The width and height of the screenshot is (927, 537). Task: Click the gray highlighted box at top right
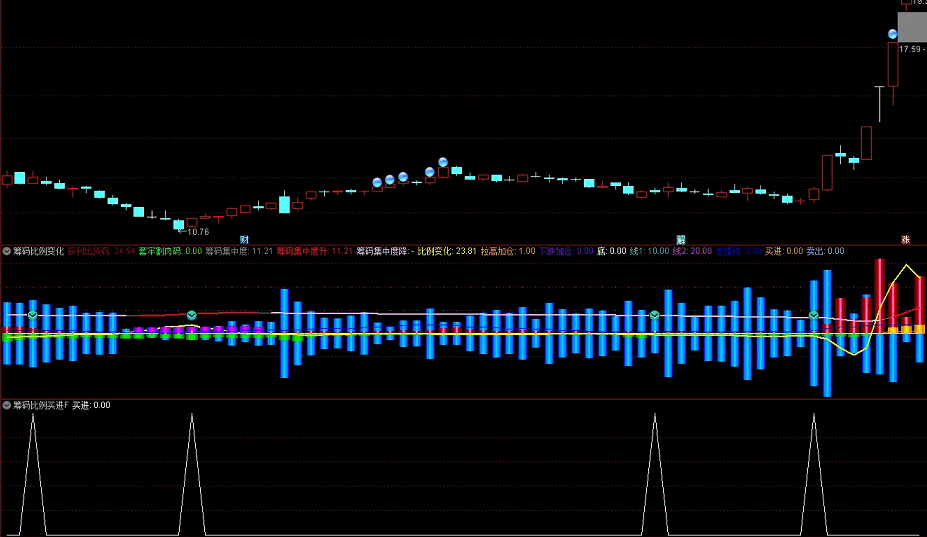tap(912, 27)
